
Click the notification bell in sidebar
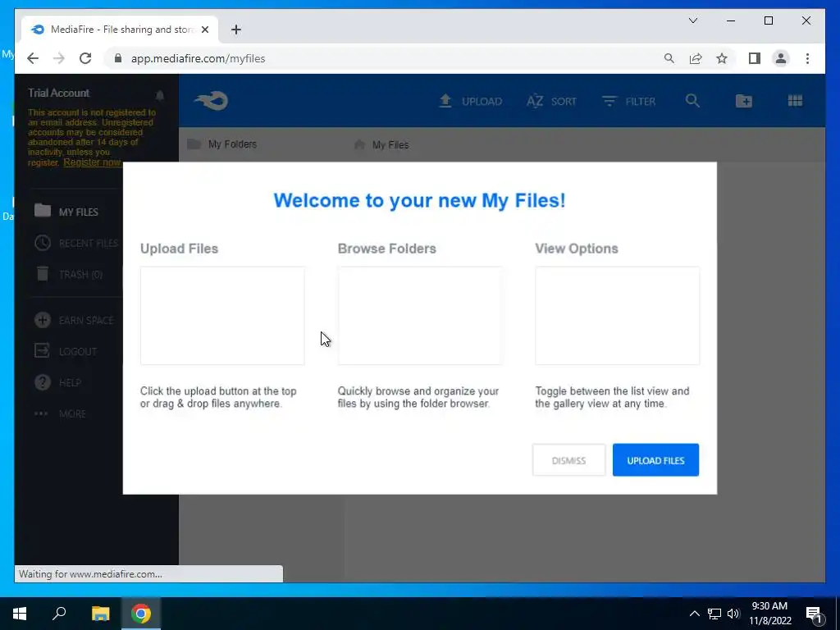coord(160,95)
